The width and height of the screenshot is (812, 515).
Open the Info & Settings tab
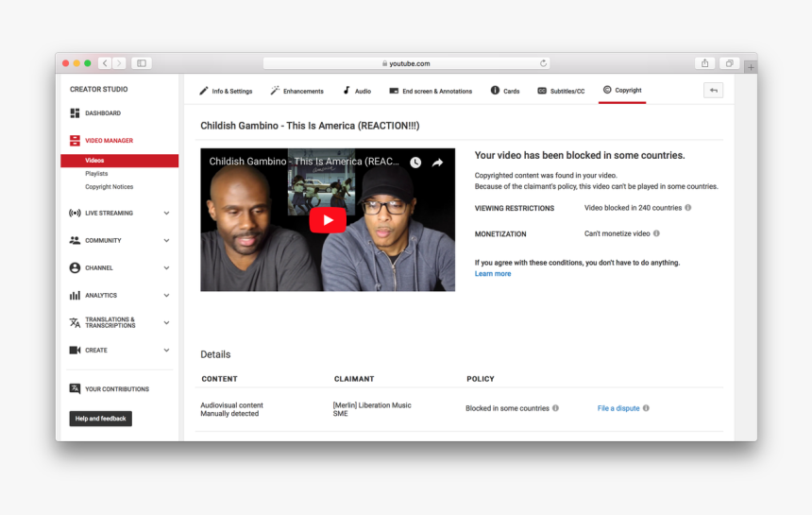point(226,91)
